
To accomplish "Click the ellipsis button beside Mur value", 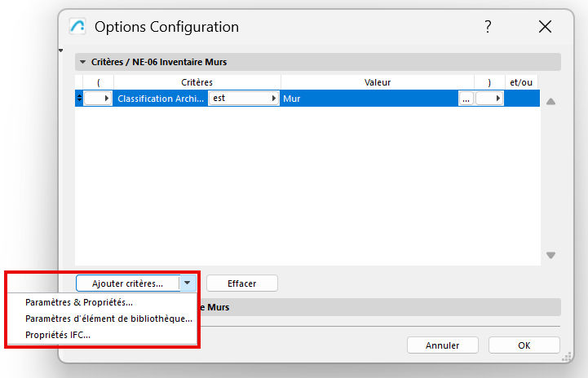I will pos(466,98).
